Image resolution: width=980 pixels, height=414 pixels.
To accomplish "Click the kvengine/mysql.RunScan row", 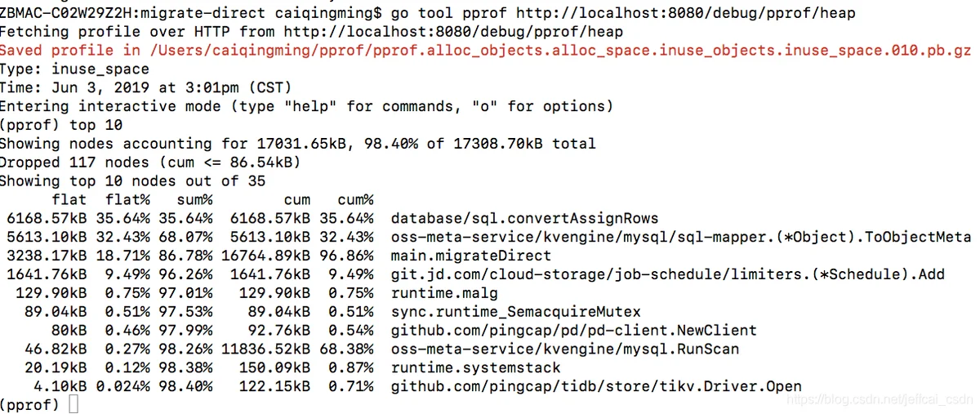I will coord(372,349).
